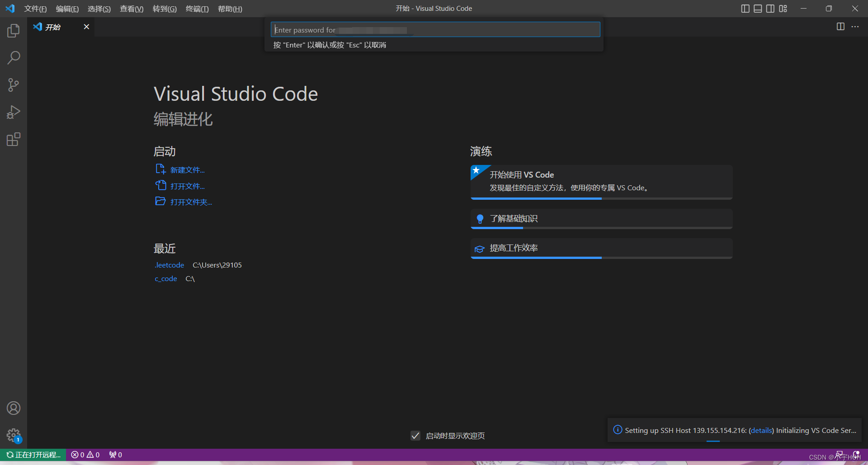Open the Explorer view in activity bar

14,31
